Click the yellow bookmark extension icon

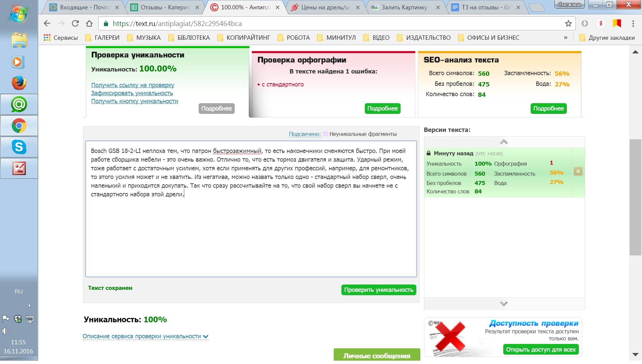[x=617, y=23]
